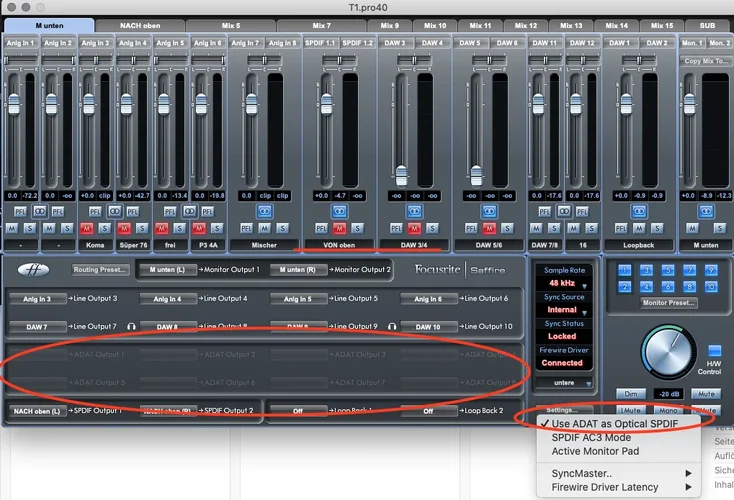Unmute the Koma channel
The image size is (734, 500).
(87, 228)
